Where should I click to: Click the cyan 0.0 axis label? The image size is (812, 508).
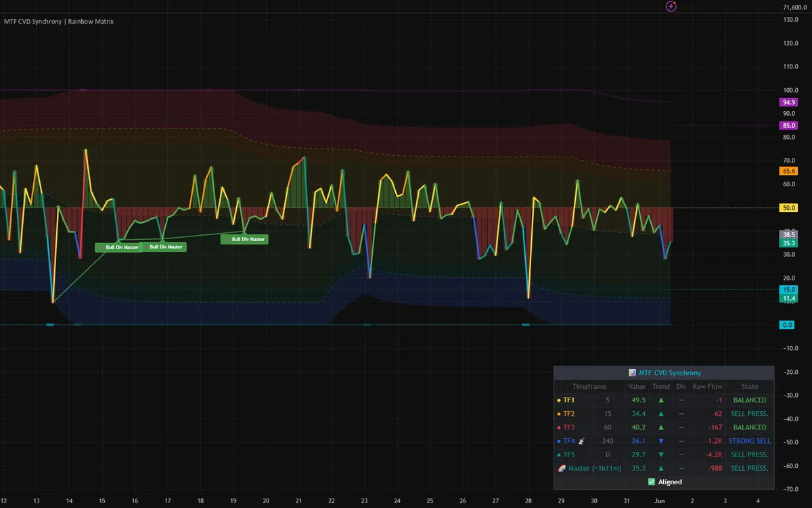(x=788, y=325)
